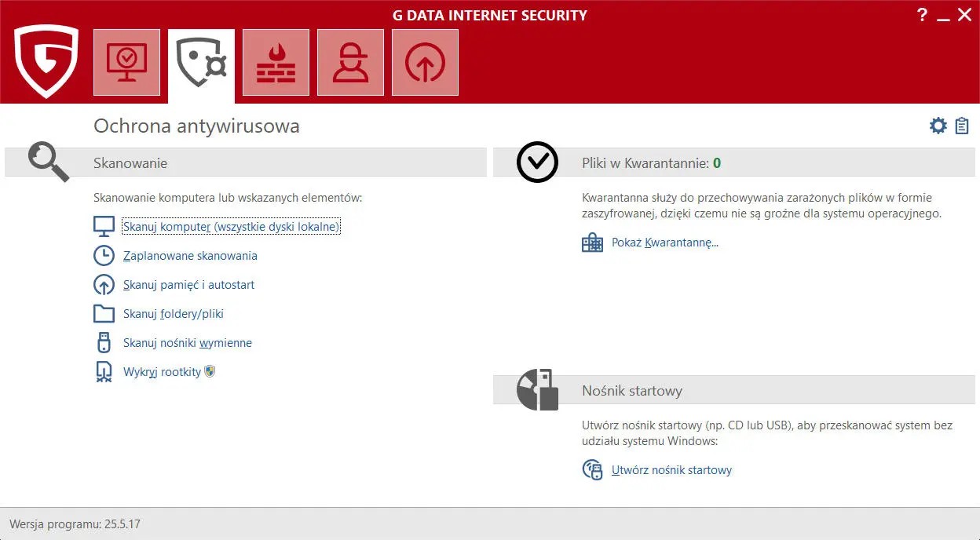Select the Firewall module icon
Image resolution: width=980 pixels, height=540 pixels.
click(x=276, y=62)
